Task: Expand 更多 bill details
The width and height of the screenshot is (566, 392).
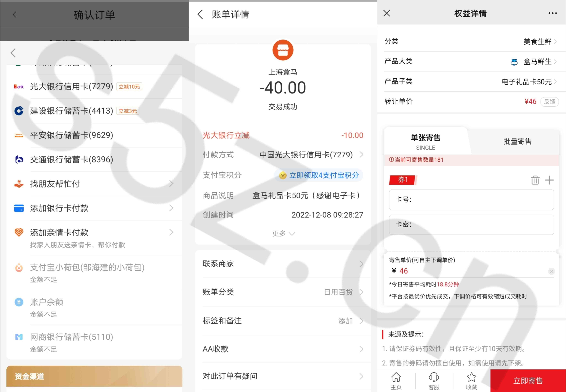Action: click(x=283, y=233)
